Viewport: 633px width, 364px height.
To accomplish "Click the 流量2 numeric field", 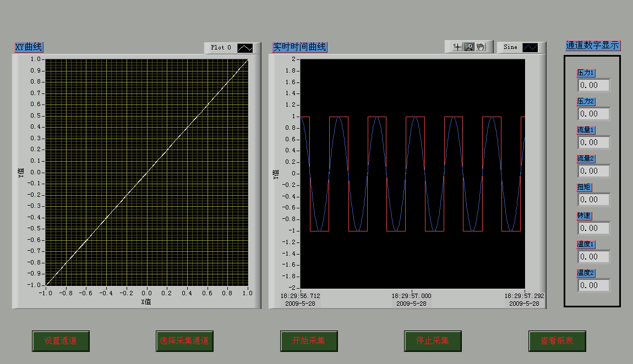I will [593, 171].
